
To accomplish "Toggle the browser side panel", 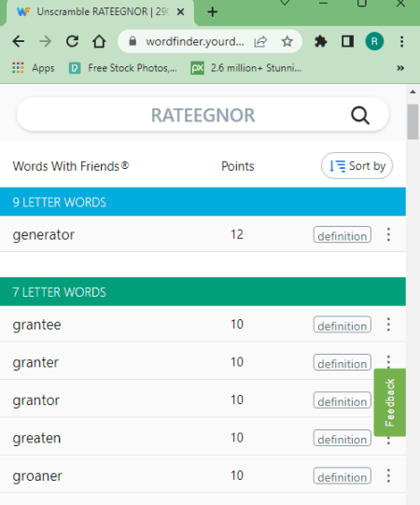I will [x=347, y=42].
